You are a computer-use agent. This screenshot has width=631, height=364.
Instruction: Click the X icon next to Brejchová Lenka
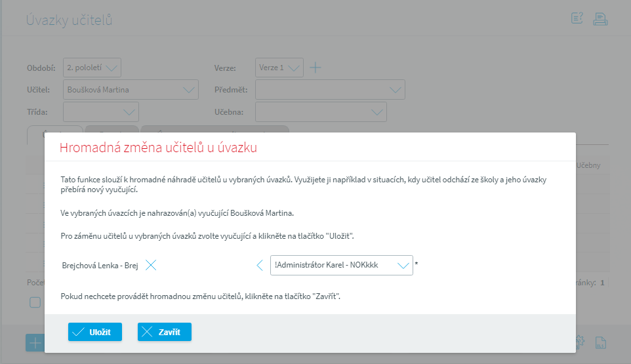[x=151, y=266]
